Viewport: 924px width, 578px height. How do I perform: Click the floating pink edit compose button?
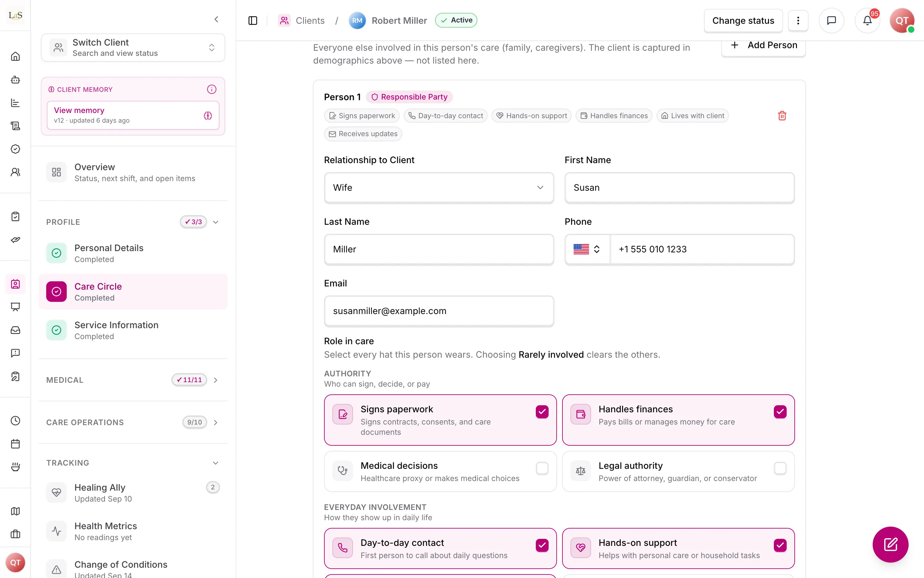tap(890, 544)
